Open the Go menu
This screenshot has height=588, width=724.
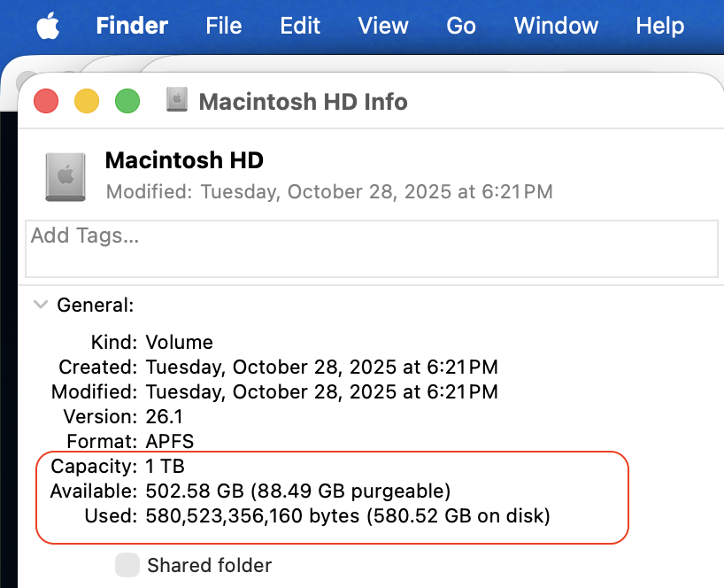point(461,26)
